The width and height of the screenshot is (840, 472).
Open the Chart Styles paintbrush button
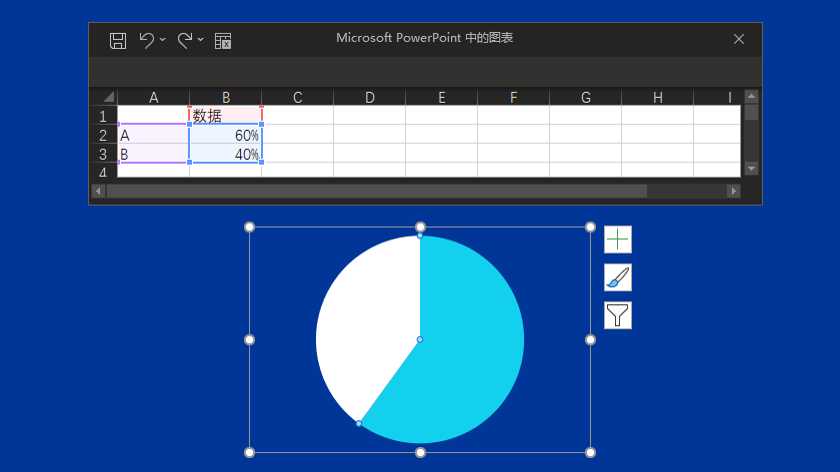[618, 278]
